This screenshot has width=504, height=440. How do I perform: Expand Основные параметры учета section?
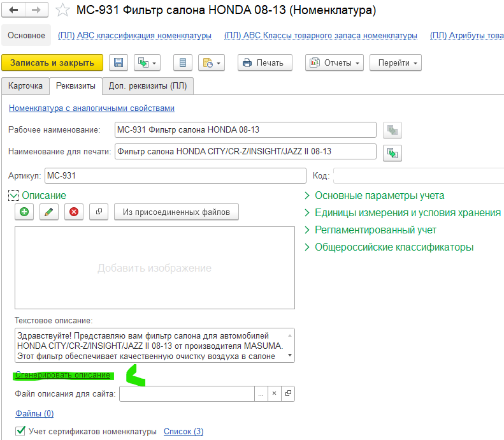click(375, 196)
